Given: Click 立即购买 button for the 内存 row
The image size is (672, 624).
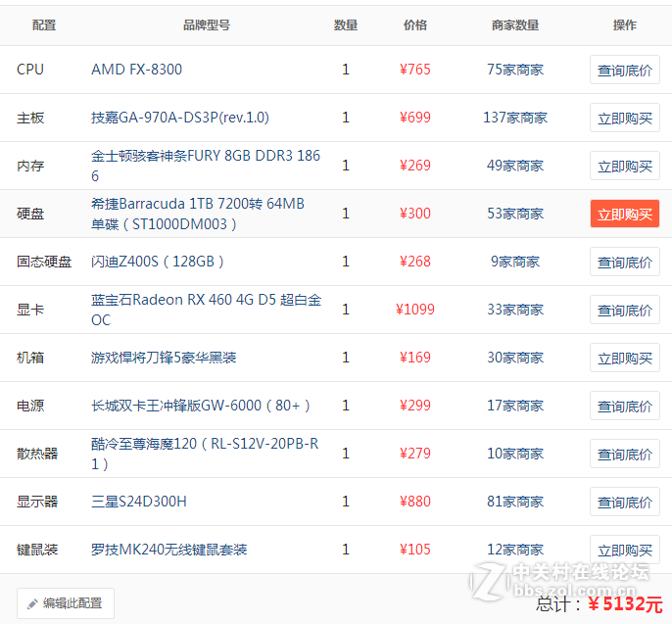Looking at the screenshot, I should [x=624, y=166].
